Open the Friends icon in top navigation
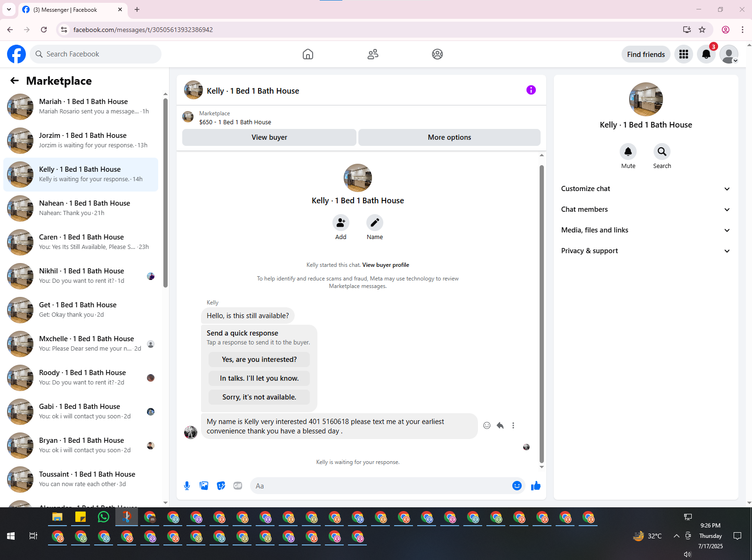Image resolution: width=752 pixels, height=560 pixels. pos(373,54)
